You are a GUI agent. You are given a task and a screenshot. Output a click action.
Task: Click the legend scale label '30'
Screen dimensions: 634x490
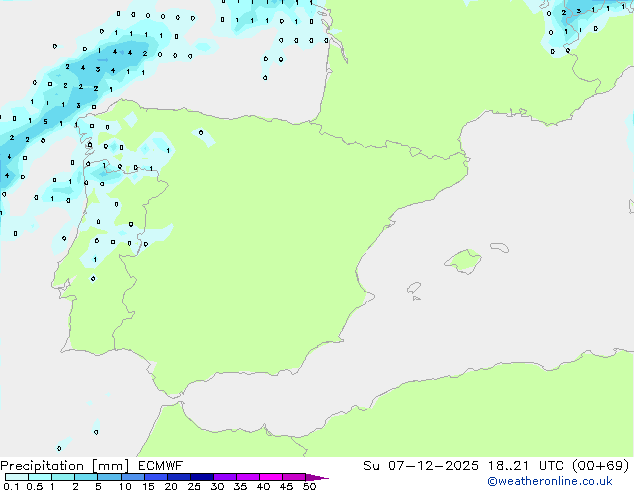click(217, 486)
